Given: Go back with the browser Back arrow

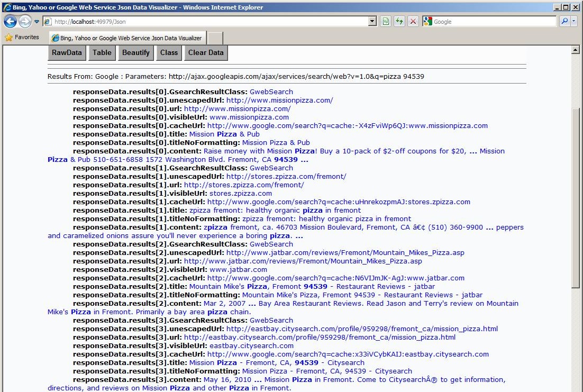Looking at the screenshot, I should (11, 22).
